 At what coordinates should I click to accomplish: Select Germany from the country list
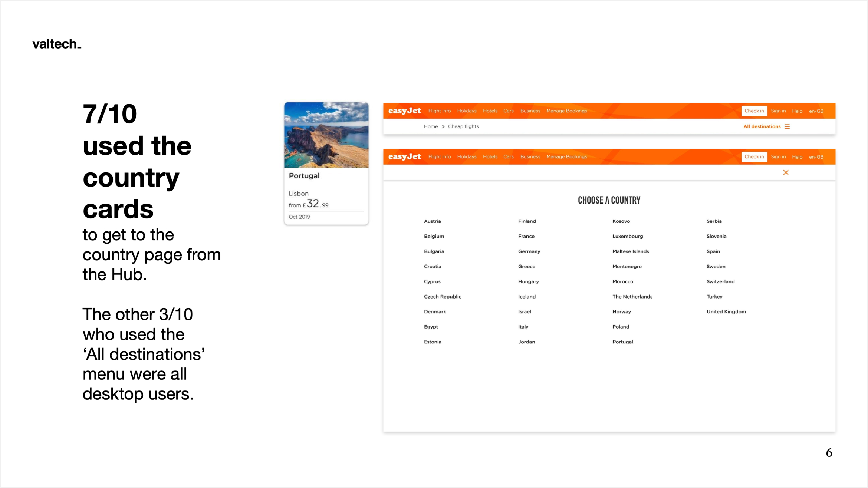[529, 251]
